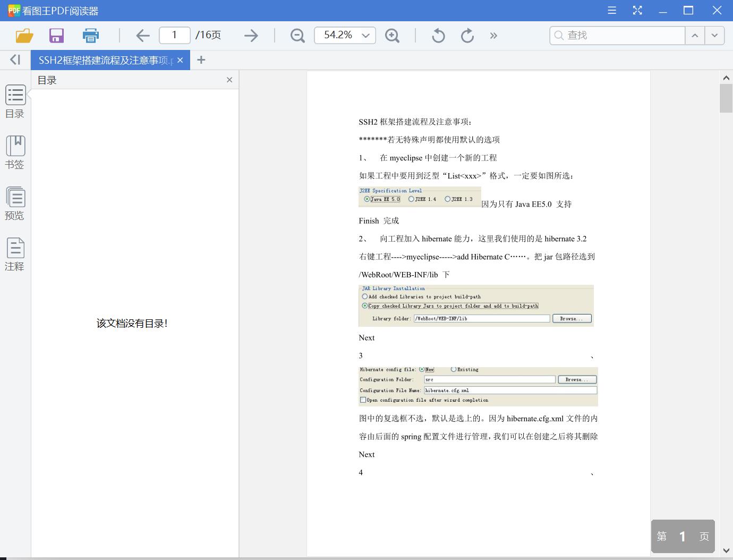The height and width of the screenshot is (560, 733).
Task: Click the line '/WebRoot/WEB-INF/lib 下'
Action: 404,275
